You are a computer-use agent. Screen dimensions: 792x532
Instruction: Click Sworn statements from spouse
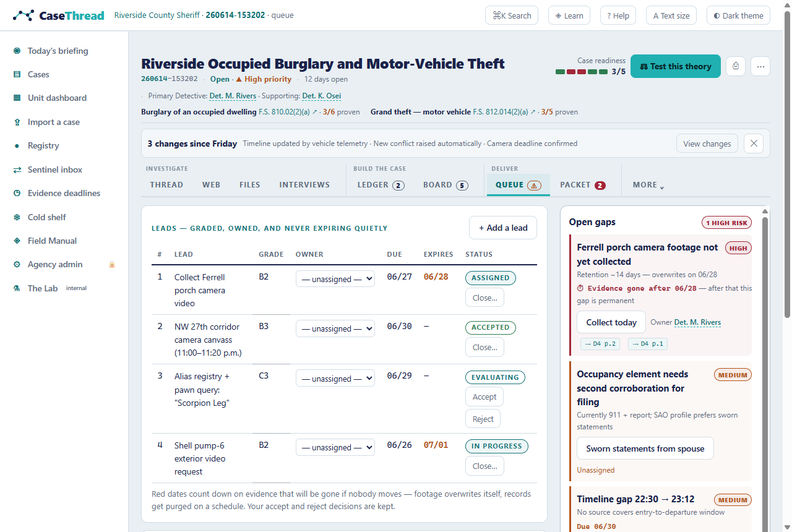click(x=645, y=448)
